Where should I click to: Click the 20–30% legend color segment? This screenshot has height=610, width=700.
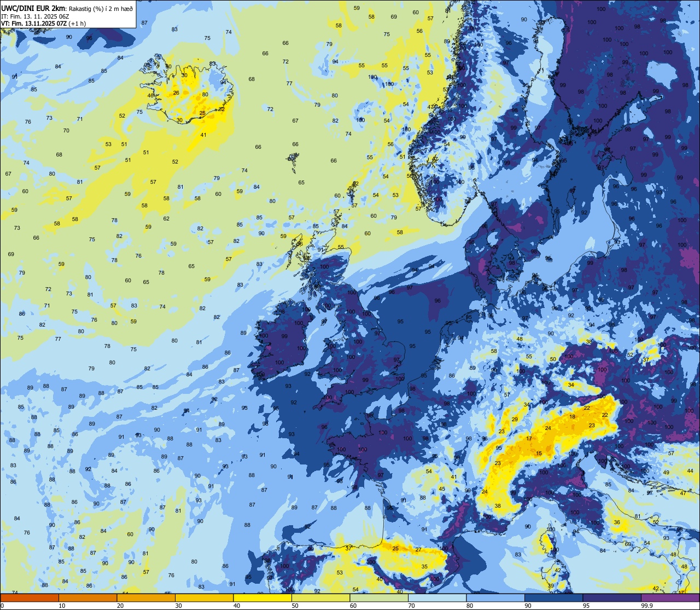click(x=146, y=597)
